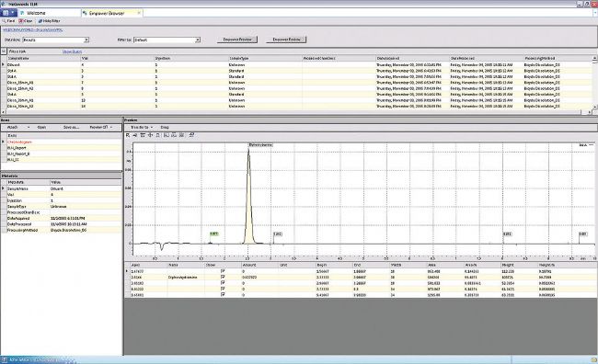Open the application menu icon beside Welcome tab

(x=8, y=13)
